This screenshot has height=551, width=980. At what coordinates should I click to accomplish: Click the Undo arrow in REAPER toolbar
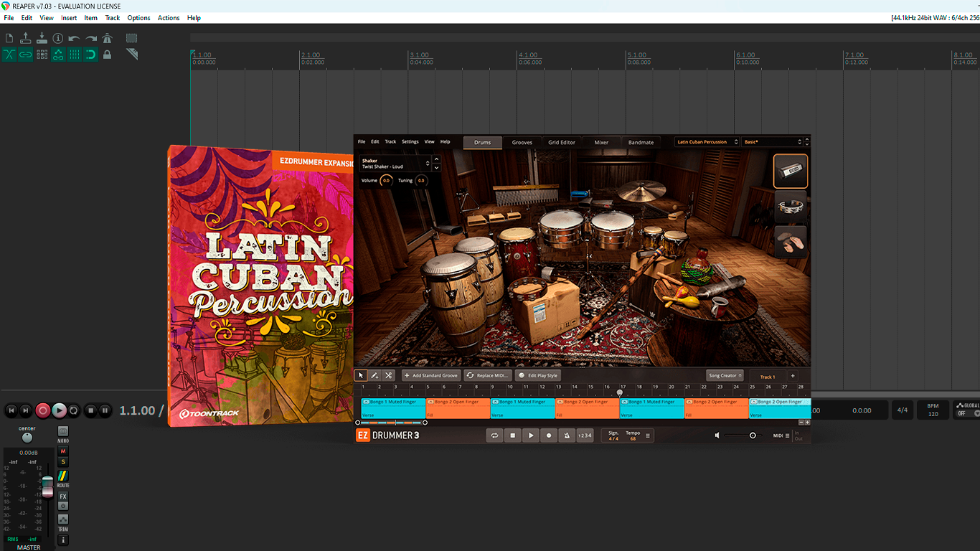75,38
